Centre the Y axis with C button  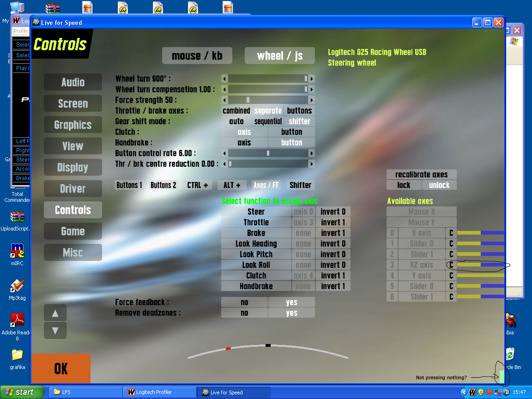(451, 276)
